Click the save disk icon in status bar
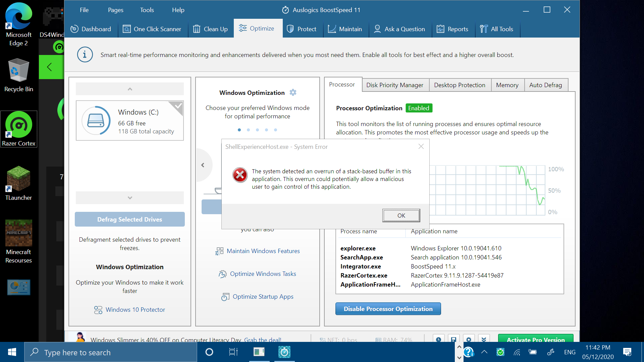Screen dimensions: 644x362 point(453,338)
